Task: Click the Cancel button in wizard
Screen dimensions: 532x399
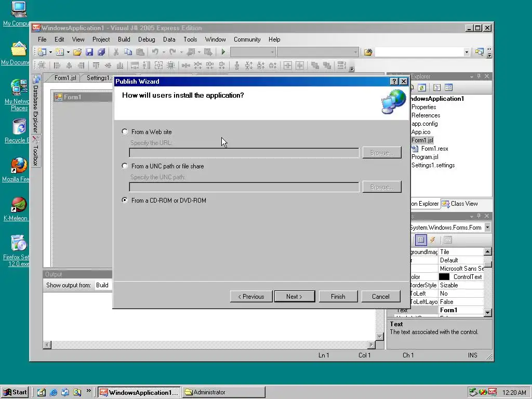Action: click(x=381, y=296)
